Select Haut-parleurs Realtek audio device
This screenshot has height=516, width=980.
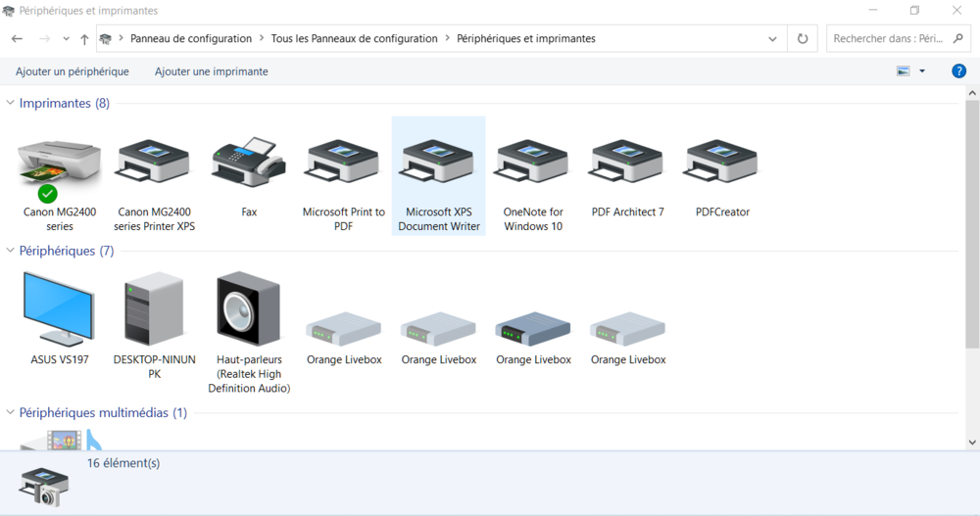point(249,310)
